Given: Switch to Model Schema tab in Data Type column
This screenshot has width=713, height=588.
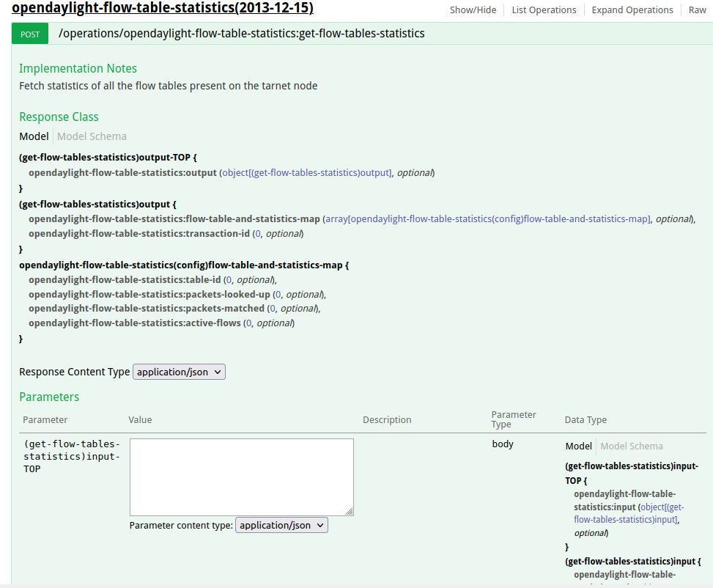Looking at the screenshot, I should coord(632,446).
